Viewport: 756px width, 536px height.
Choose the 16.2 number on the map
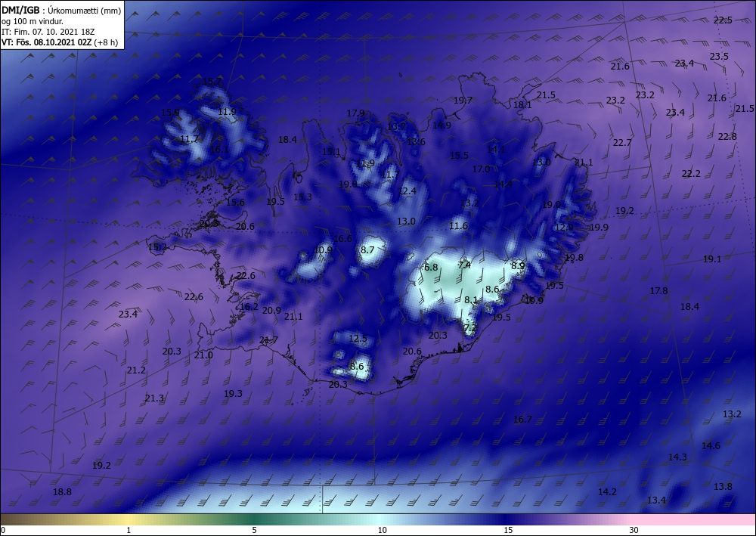click(249, 307)
